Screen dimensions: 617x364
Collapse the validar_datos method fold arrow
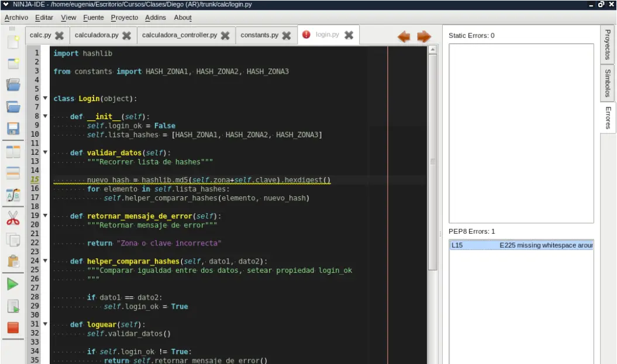coord(45,152)
